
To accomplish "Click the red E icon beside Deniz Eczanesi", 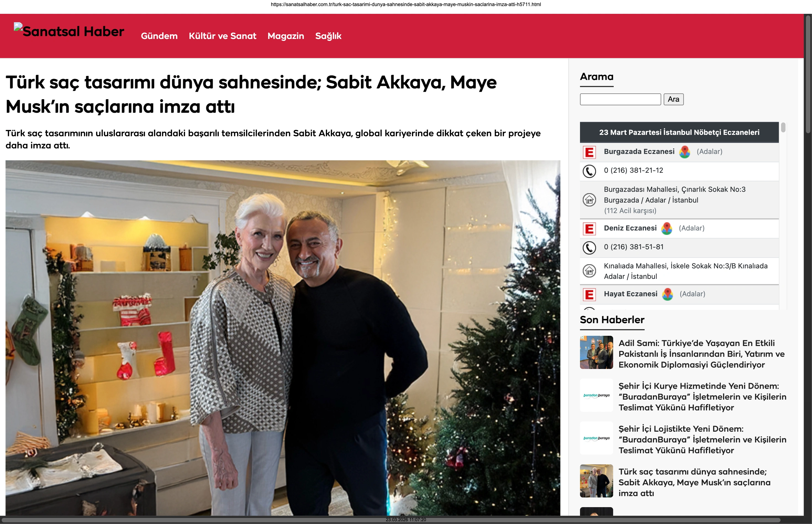I will tap(589, 229).
